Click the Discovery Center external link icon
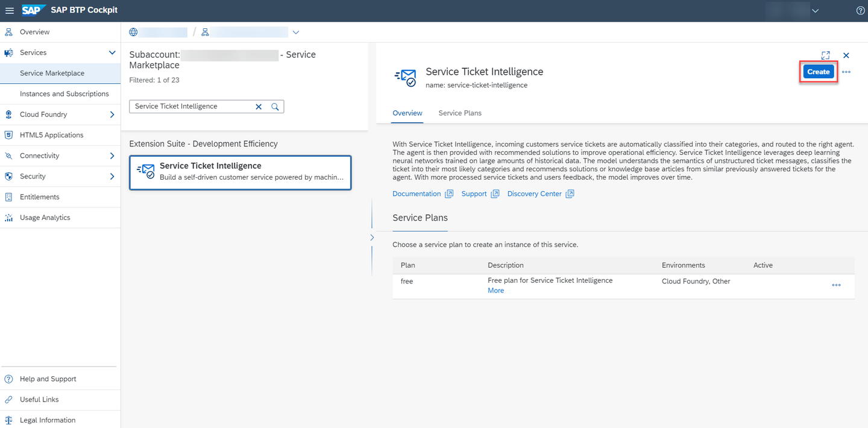Viewport: 868px width, 428px height. pos(570,194)
